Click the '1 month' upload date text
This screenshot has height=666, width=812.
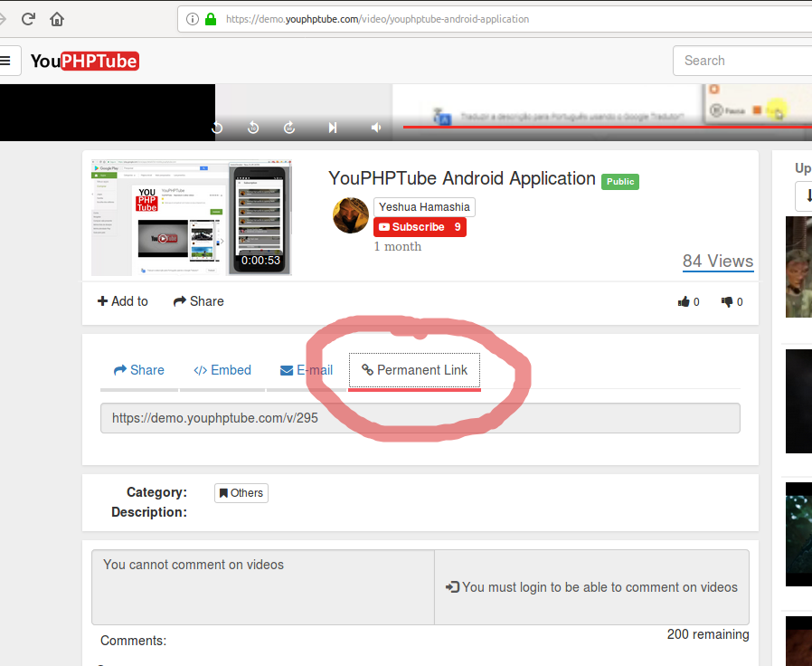click(x=398, y=246)
